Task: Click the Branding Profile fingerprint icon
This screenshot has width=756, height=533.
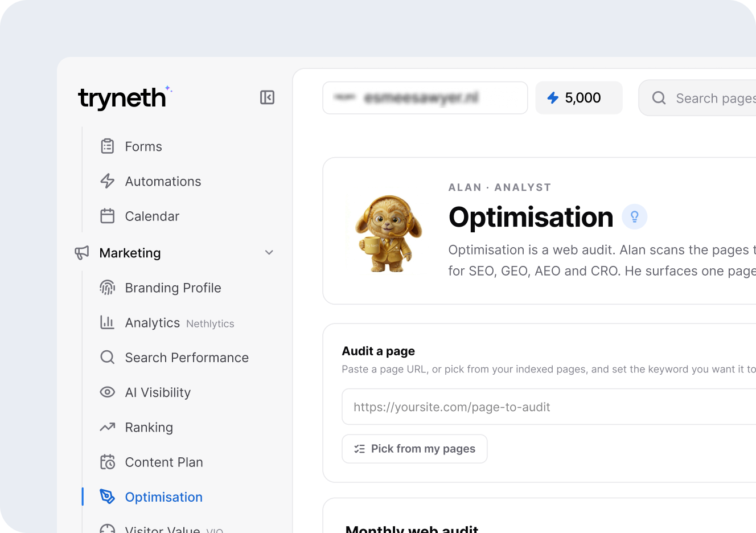Action: [x=108, y=288]
